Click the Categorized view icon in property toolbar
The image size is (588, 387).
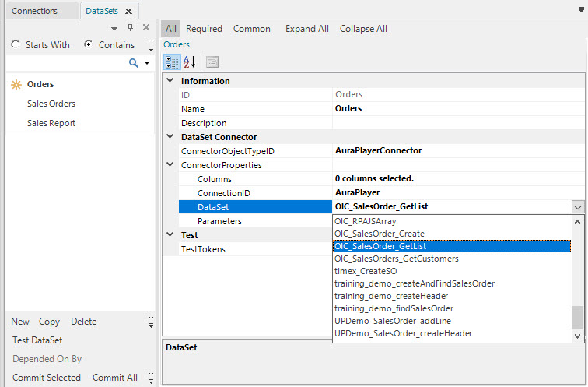point(172,62)
